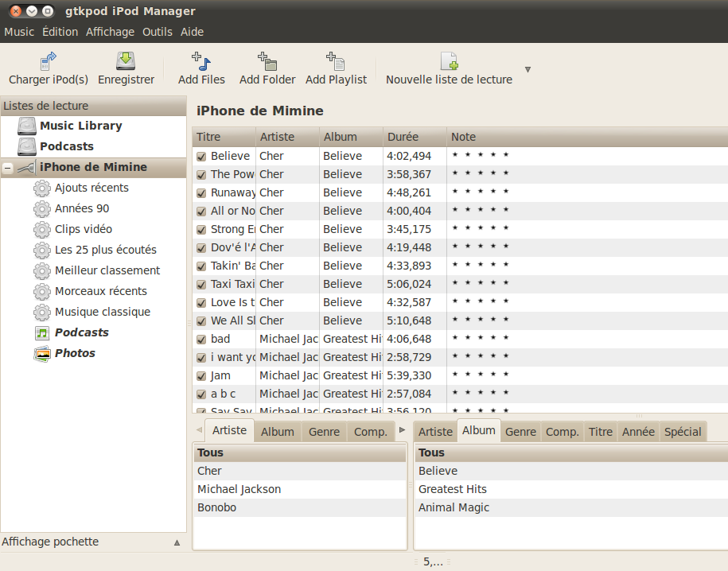Select Michael Jackson in the artist list

(239, 489)
